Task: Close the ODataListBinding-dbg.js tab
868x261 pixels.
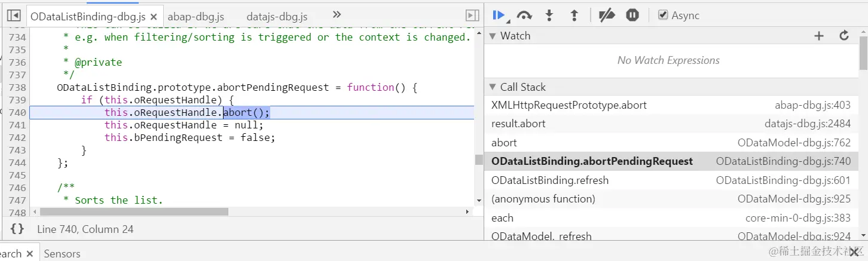Action: click(154, 17)
